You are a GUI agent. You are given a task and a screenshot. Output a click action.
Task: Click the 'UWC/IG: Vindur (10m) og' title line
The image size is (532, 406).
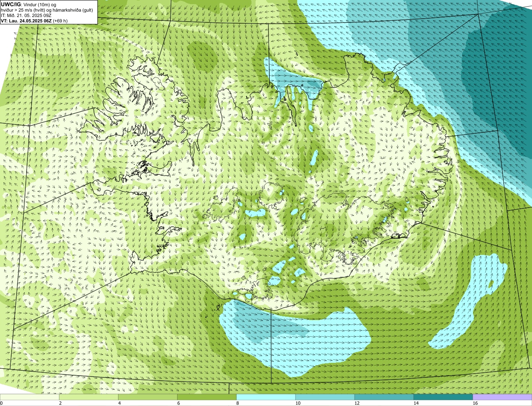coord(29,4)
